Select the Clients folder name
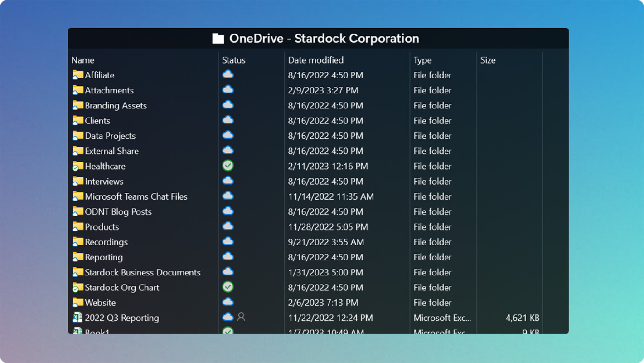The width and height of the screenshot is (644, 363). tap(97, 121)
